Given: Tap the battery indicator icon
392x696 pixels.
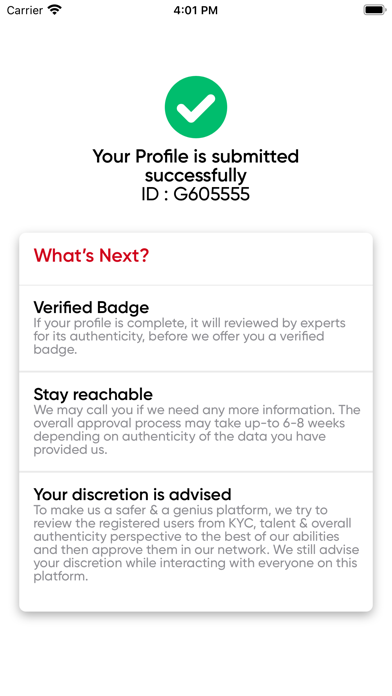Looking at the screenshot, I should pos(375,10).
